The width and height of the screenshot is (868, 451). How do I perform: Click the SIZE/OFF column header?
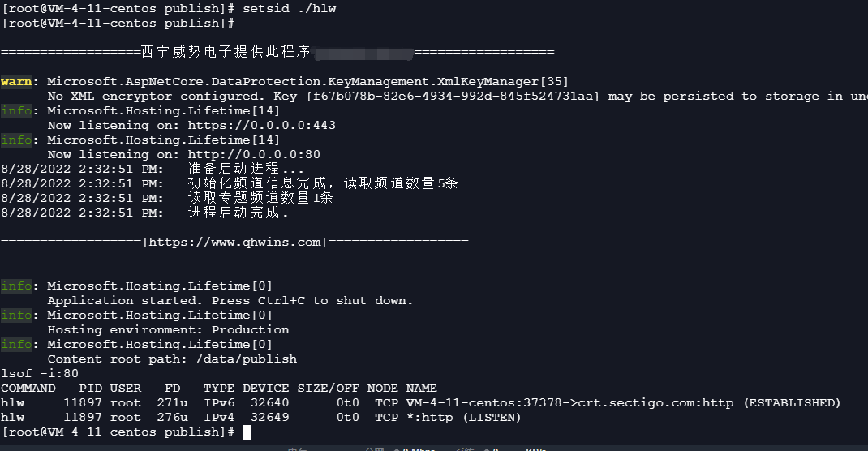(328, 389)
